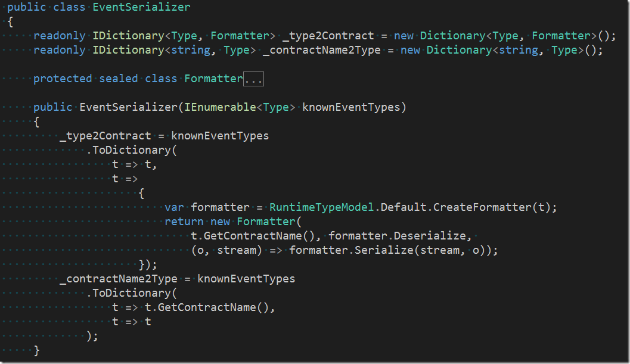Click knownEventTypes parameter in constructor signature

click(x=351, y=107)
